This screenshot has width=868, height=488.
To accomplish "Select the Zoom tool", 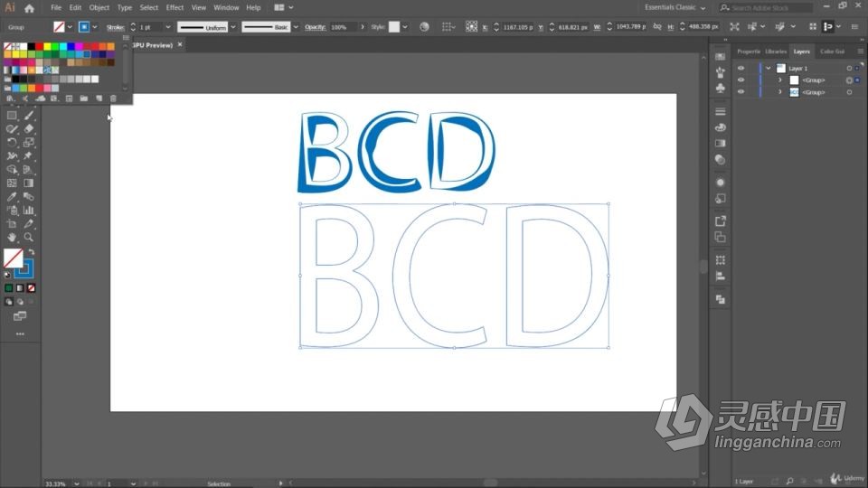I will tap(29, 238).
